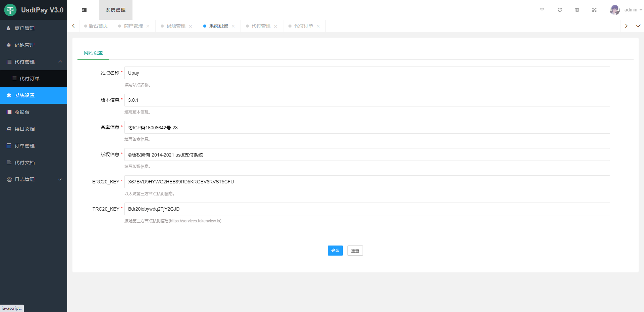Screen dimensions: 644x312
Task: Click the 确认 confirm button
Action: click(335, 251)
